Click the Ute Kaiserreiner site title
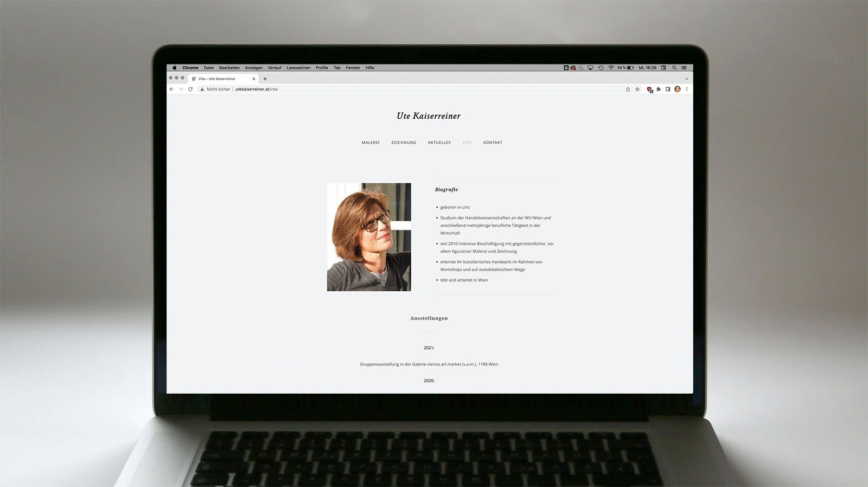 click(x=429, y=116)
